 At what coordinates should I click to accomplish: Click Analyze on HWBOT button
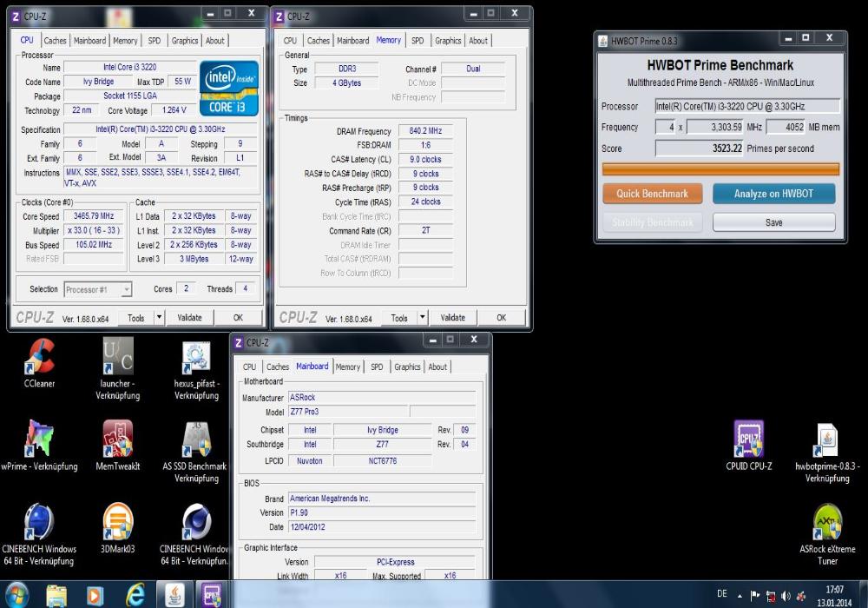click(x=774, y=194)
